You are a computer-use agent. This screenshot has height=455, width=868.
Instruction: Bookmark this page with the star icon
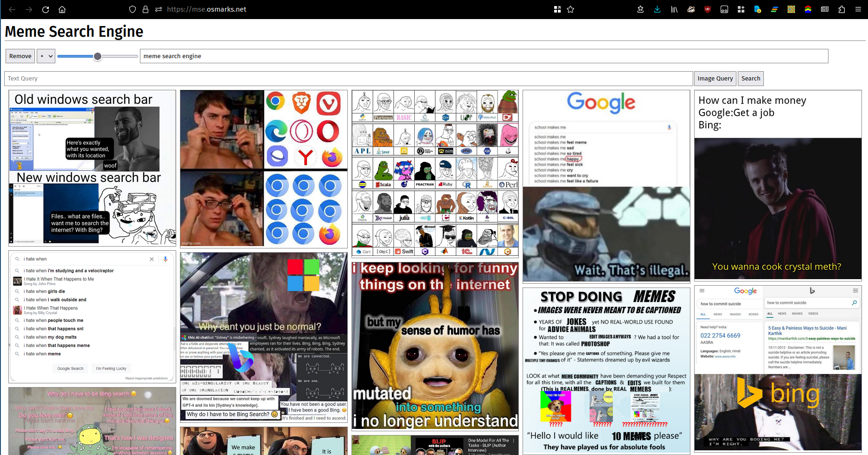(x=570, y=9)
